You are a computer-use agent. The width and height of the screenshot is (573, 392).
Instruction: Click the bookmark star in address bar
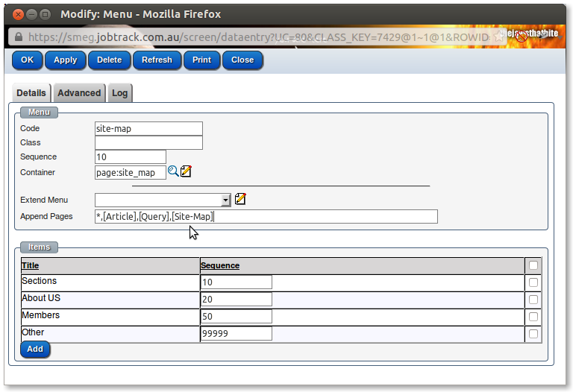point(498,37)
